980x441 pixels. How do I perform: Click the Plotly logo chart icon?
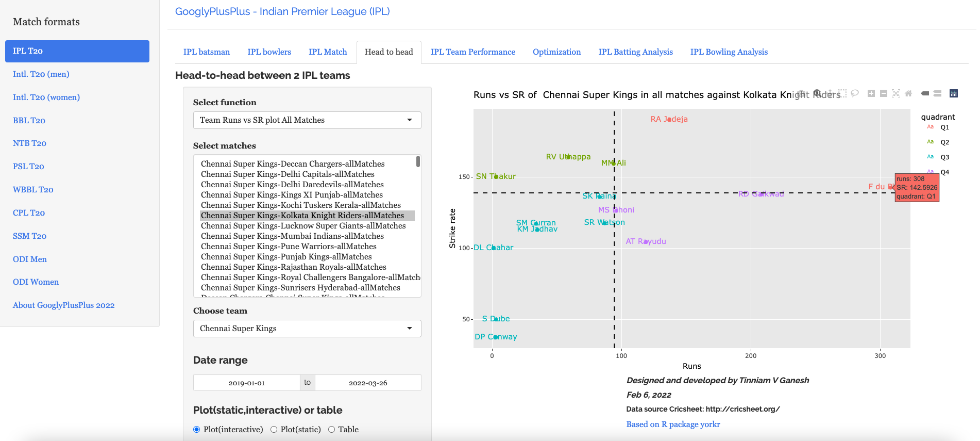pos(954,93)
